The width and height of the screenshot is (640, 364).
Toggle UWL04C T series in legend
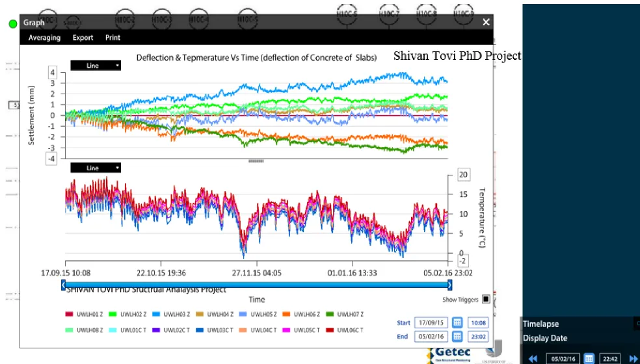258,330
